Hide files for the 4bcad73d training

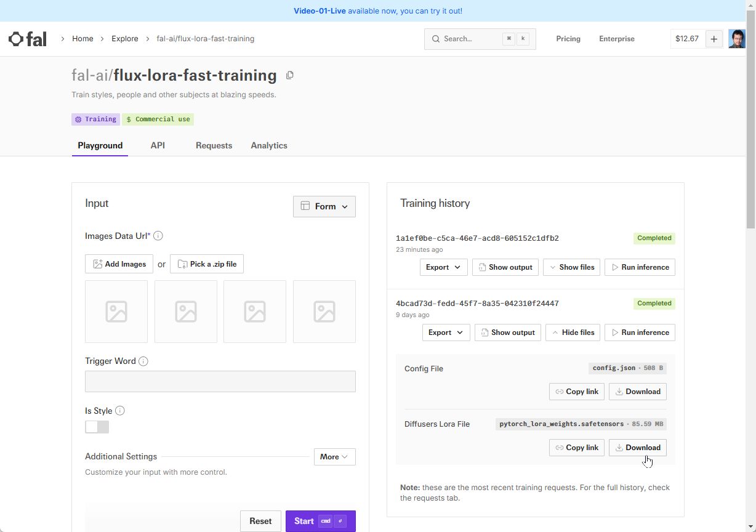(x=573, y=332)
